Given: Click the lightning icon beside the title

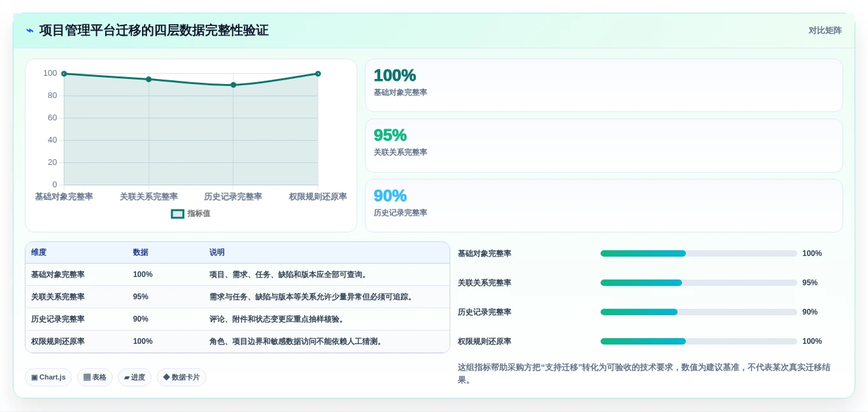Looking at the screenshot, I should (30, 31).
